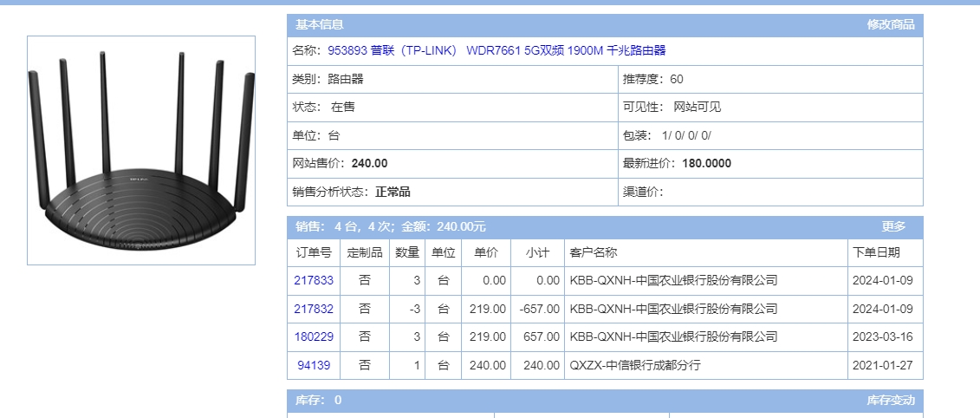Image resolution: width=980 pixels, height=418 pixels.
Task: Select the 定制品 column header
Action: (x=365, y=253)
